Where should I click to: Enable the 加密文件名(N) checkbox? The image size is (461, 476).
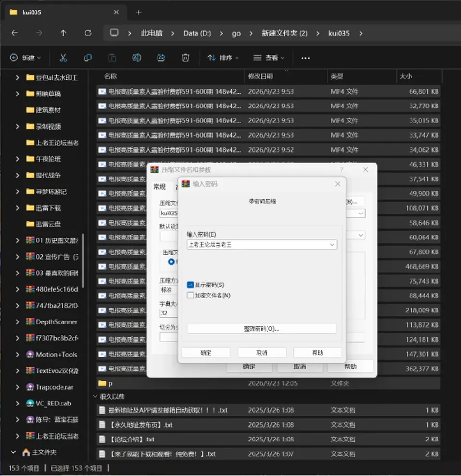coord(190,296)
